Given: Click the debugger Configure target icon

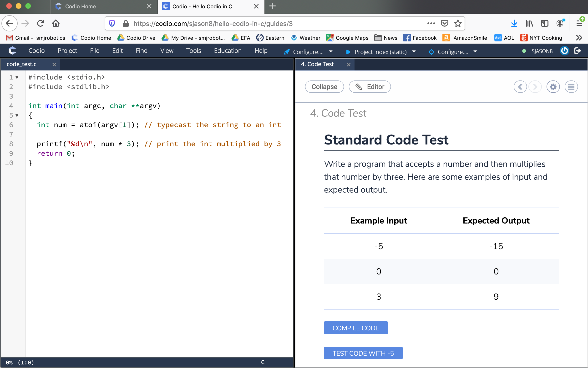Looking at the screenshot, I should tap(431, 52).
